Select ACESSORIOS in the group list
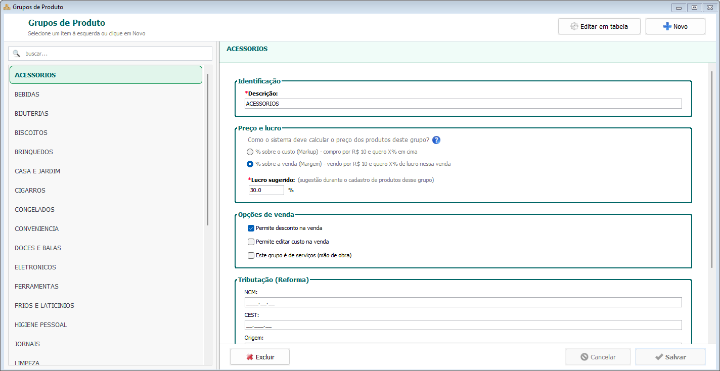This screenshot has height=371, width=720. 106,75
